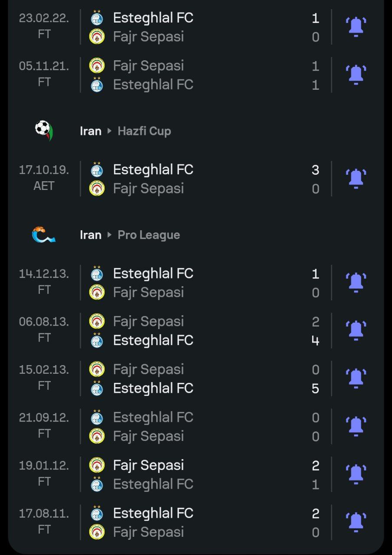Click bell icon for 06.08.13 match

356,330
